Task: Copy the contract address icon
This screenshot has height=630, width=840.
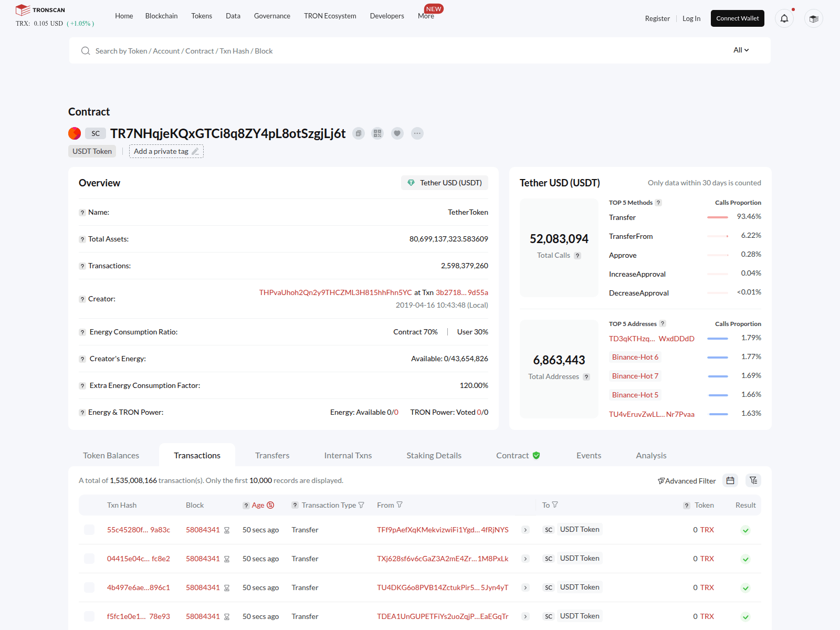Action: click(359, 133)
